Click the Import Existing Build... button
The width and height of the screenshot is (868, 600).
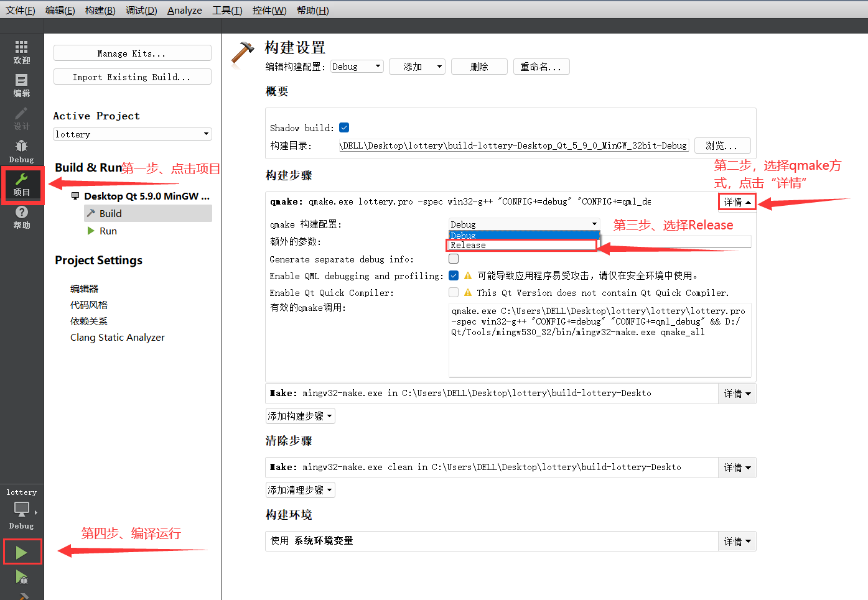point(133,76)
